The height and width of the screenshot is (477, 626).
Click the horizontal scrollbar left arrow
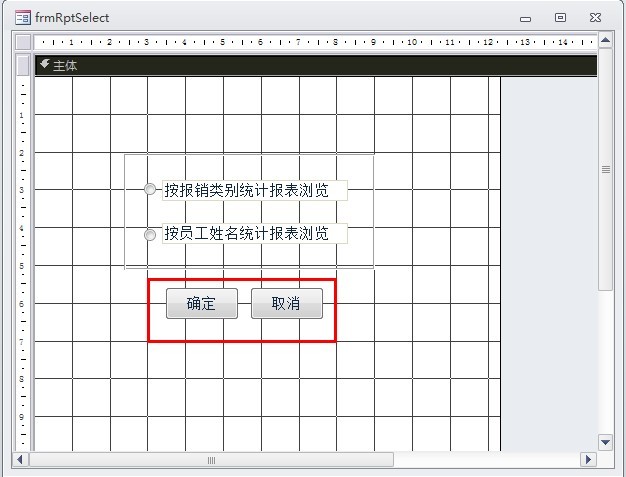(20, 459)
